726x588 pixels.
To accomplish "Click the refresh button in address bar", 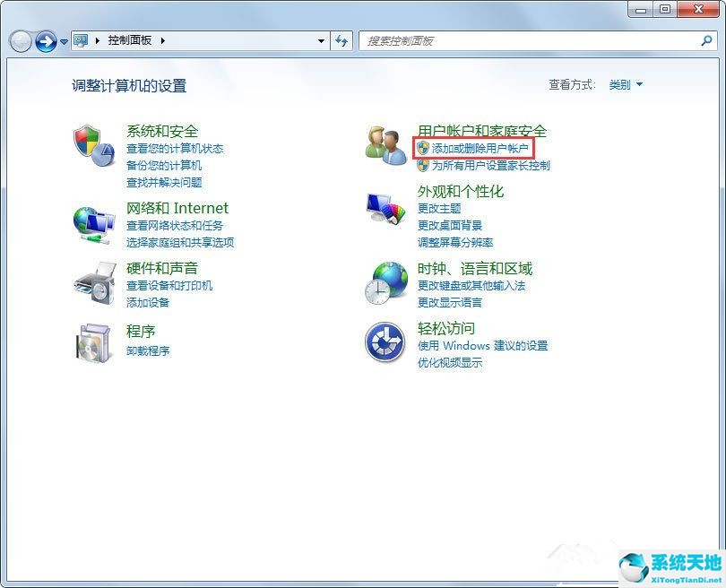I will (x=341, y=40).
